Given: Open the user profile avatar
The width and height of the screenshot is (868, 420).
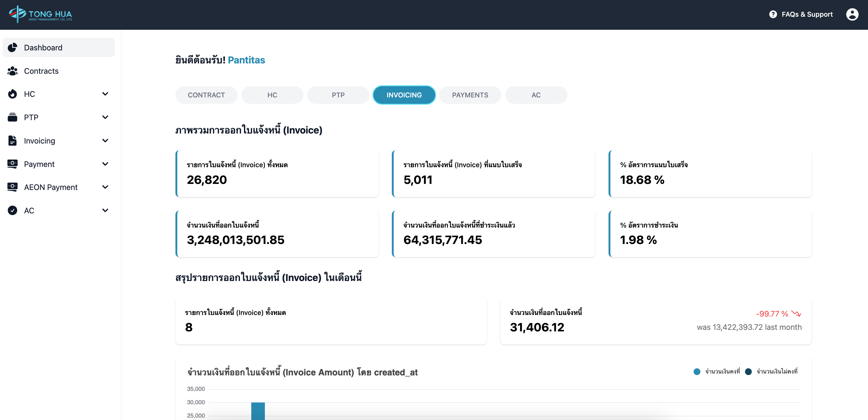Looking at the screenshot, I should [852, 15].
